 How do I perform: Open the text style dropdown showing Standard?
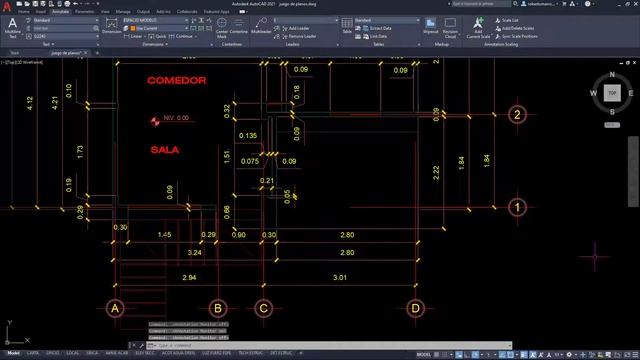[x=65, y=20]
